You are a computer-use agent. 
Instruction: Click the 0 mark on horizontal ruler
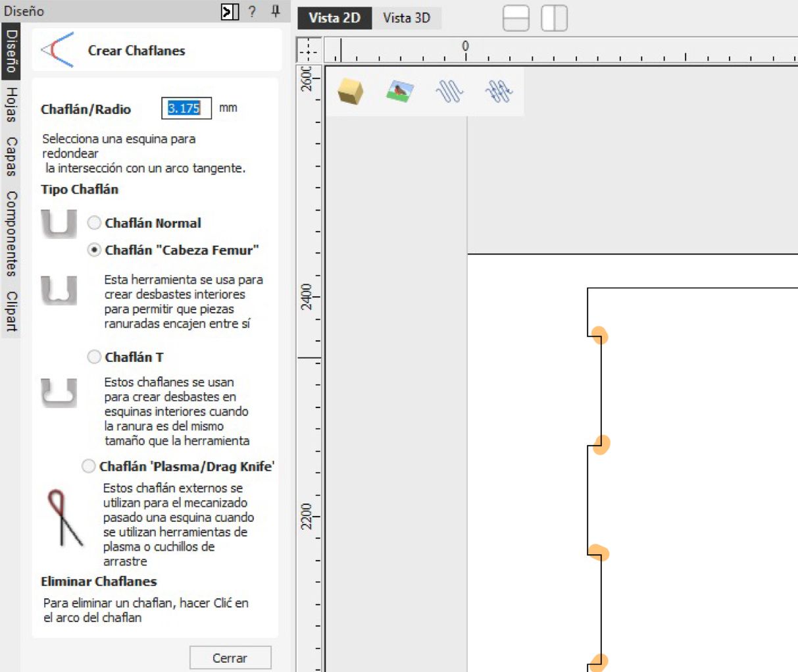[x=465, y=46]
